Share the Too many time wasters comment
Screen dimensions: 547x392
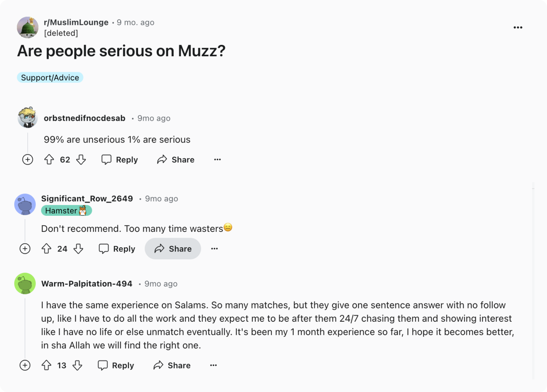pyautogui.click(x=173, y=249)
